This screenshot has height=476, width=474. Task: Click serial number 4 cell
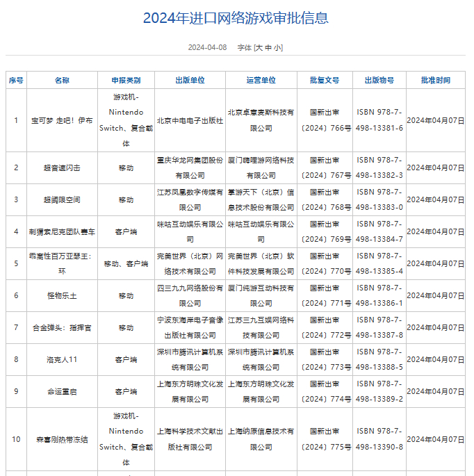[x=16, y=231]
